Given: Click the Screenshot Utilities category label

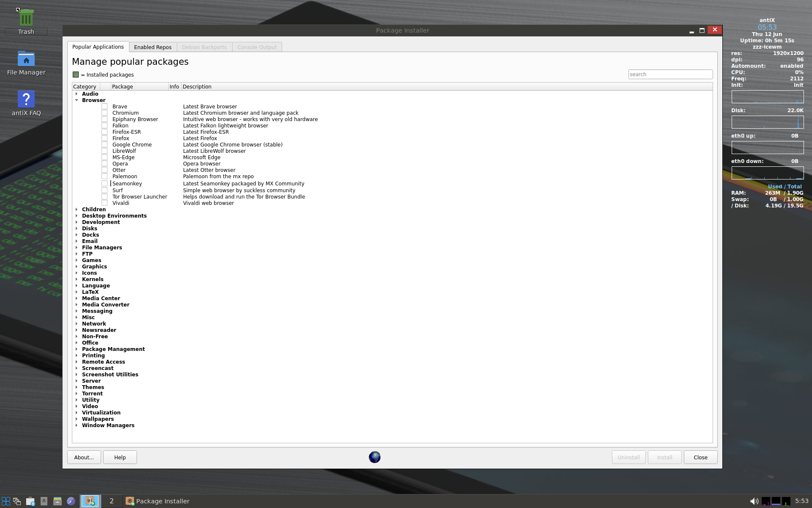Looking at the screenshot, I should click(110, 375).
